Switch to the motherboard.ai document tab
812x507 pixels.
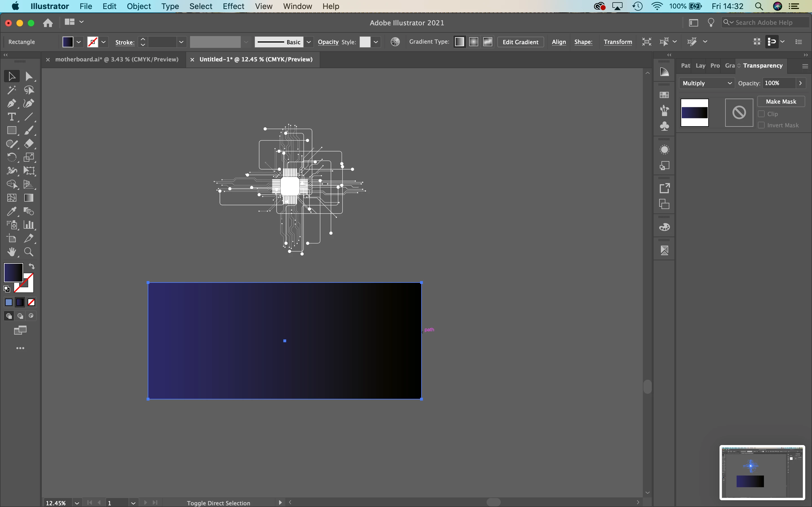116,59
